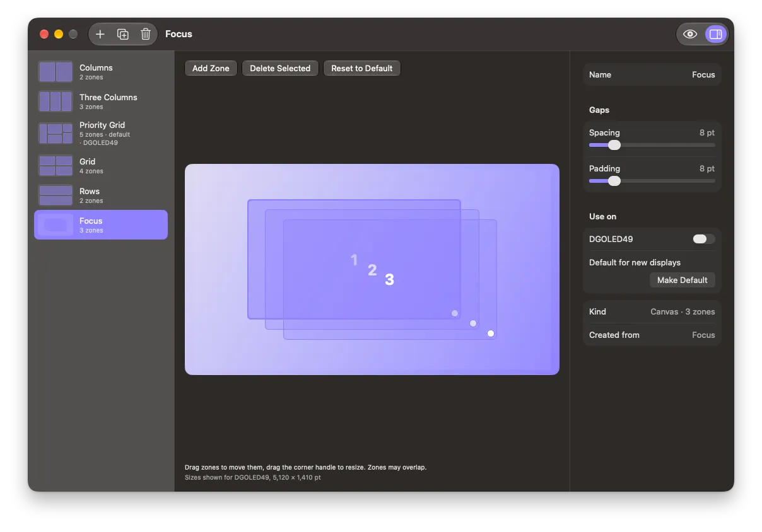Screen dimensions: 762x532
Task: Click the Name field showing Focus
Action: coord(652,74)
